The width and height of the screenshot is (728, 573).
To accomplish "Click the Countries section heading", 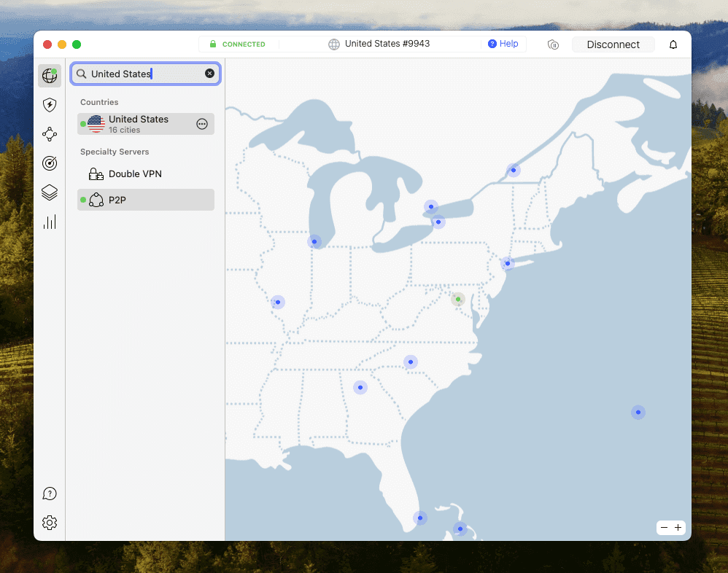I will (x=99, y=102).
